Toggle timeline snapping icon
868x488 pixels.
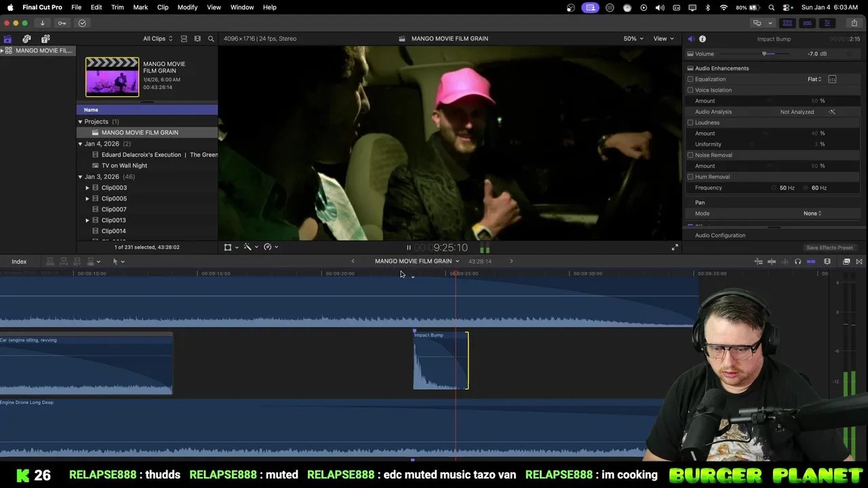click(811, 262)
